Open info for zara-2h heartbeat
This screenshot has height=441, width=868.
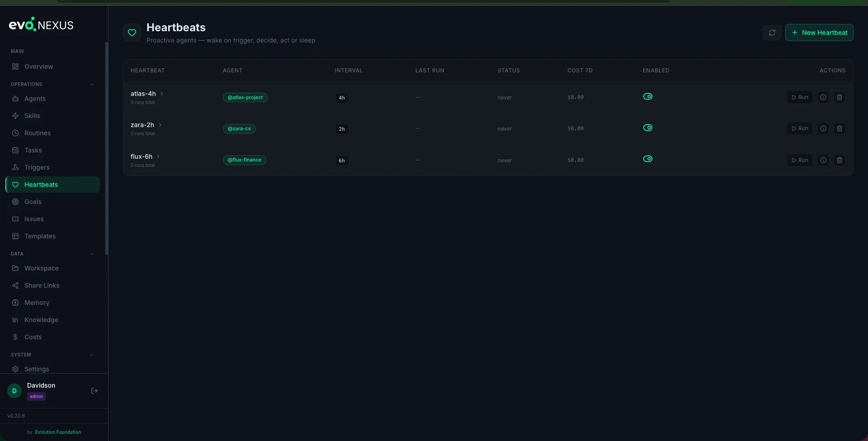[x=823, y=128]
